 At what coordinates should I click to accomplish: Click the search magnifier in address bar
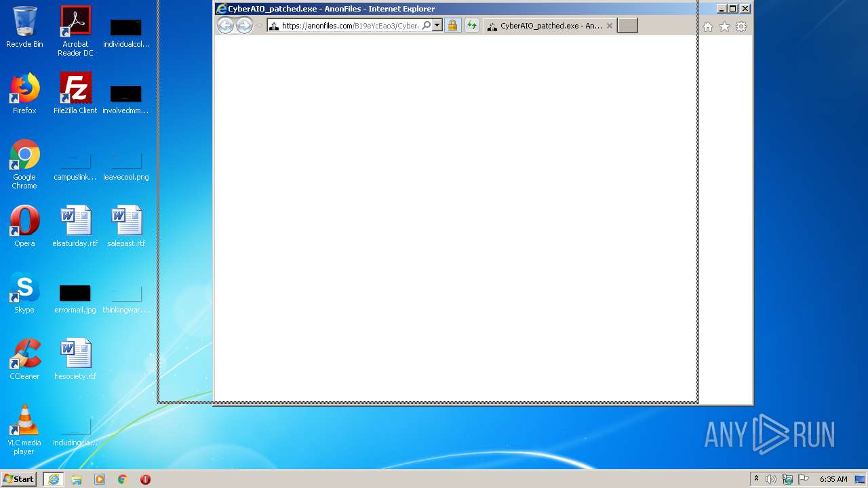coord(426,26)
